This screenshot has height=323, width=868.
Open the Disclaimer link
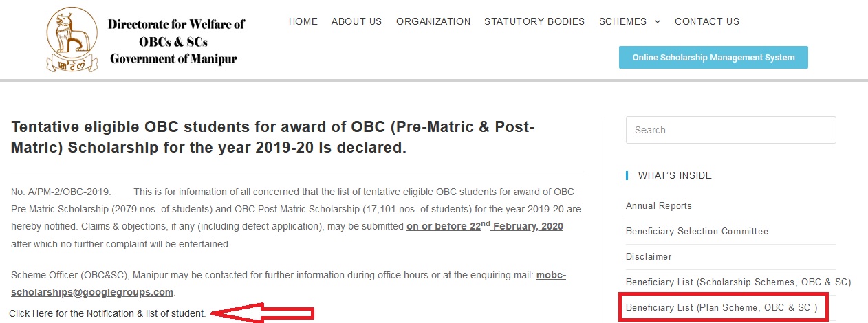coord(649,256)
